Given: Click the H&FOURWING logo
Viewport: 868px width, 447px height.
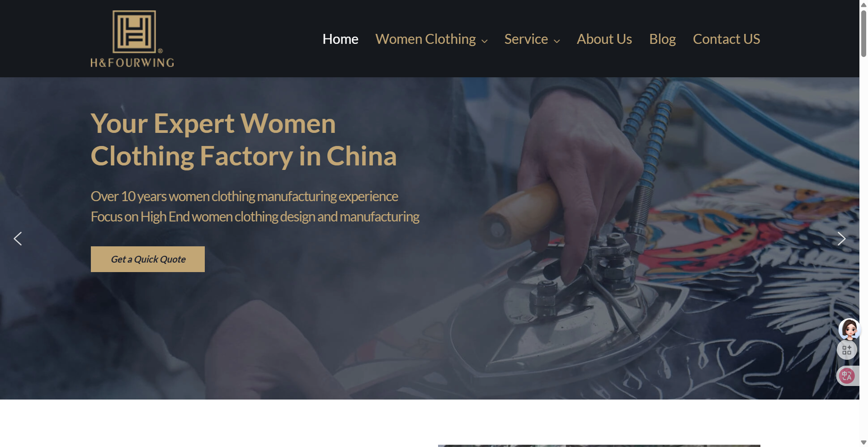Looking at the screenshot, I should click(132, 39).
